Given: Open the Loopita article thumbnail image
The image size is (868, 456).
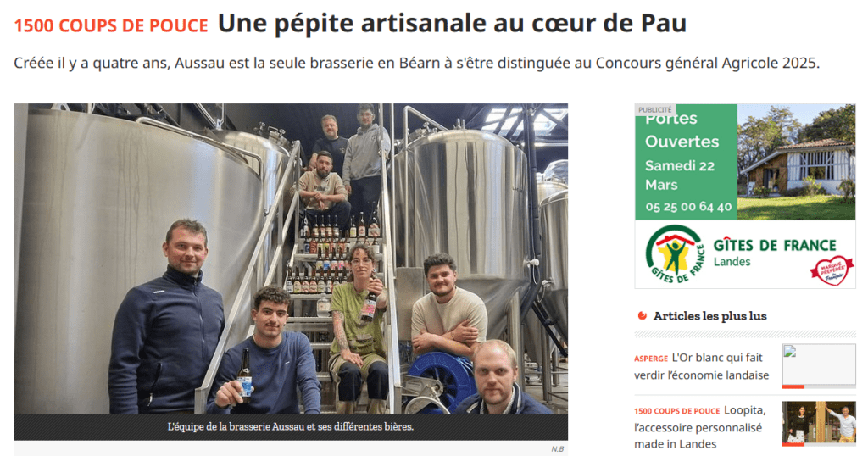Looking at the screenshot, I should click(x=819, y=423).
